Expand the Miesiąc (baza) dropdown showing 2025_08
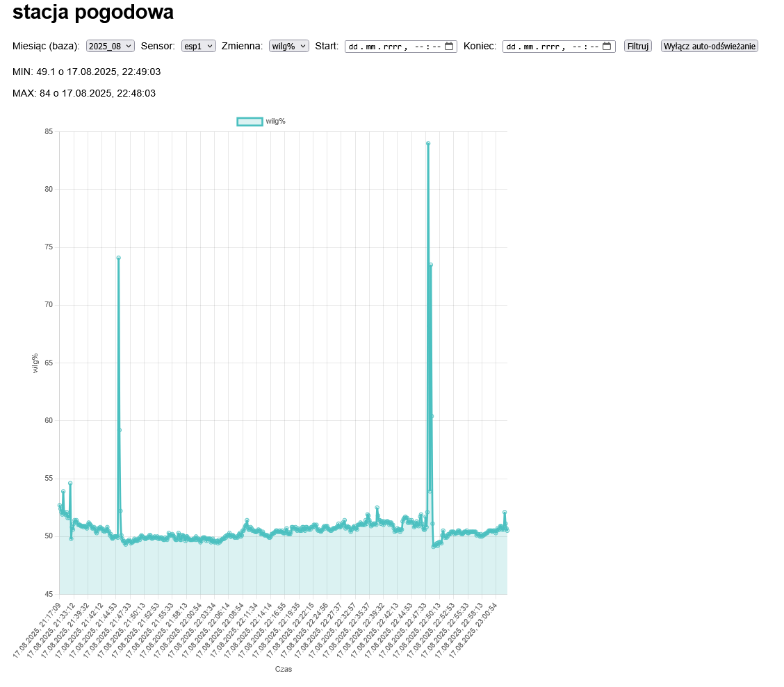The image size is (784, 687). (x=110, y=47)
